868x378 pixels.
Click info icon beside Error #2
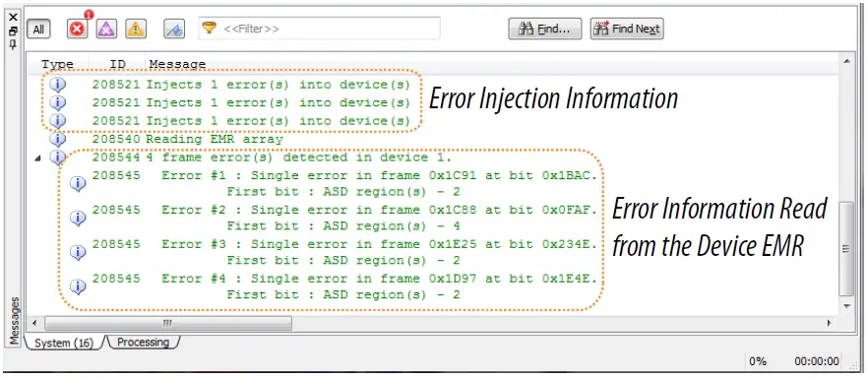click(78, 219)
